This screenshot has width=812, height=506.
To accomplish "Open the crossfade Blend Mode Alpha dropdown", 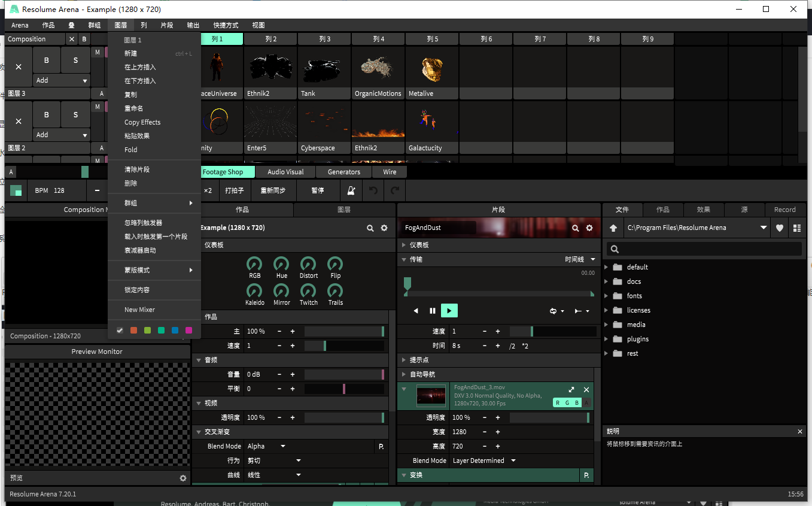I will coord(266,446).
